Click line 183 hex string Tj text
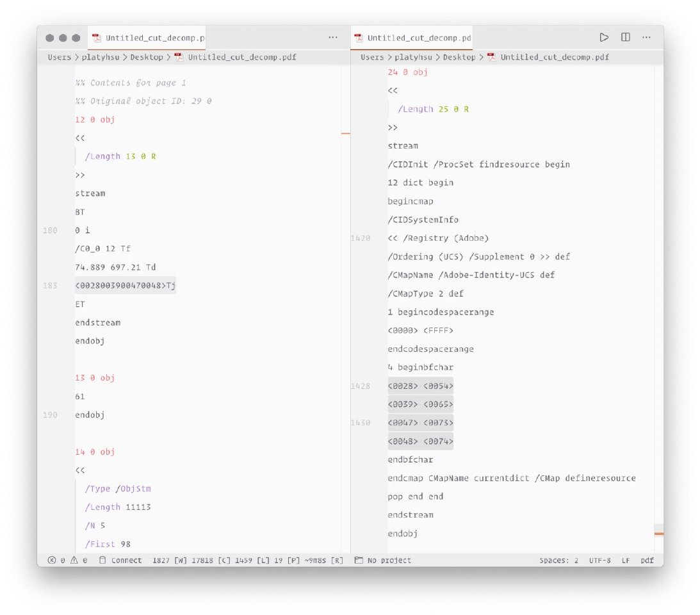 125,286
